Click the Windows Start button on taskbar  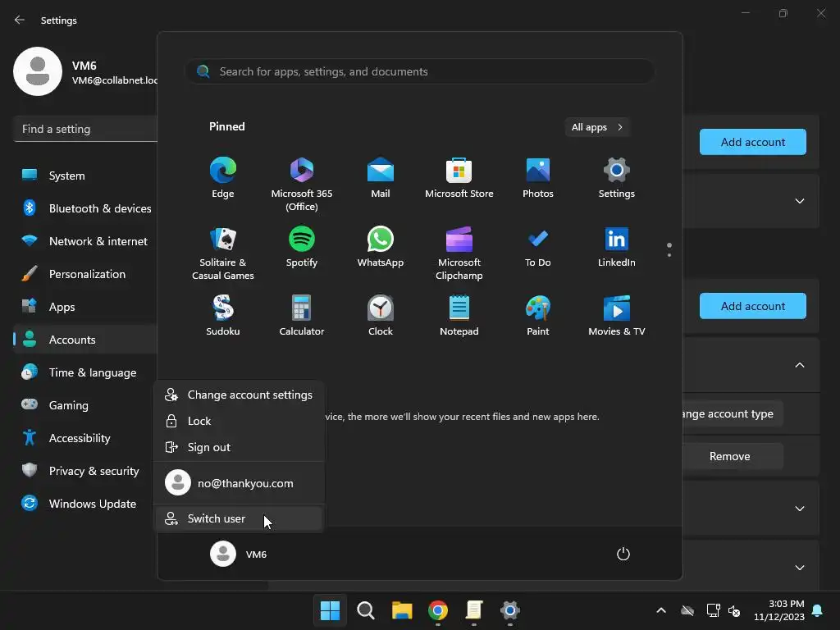(330, 610)
